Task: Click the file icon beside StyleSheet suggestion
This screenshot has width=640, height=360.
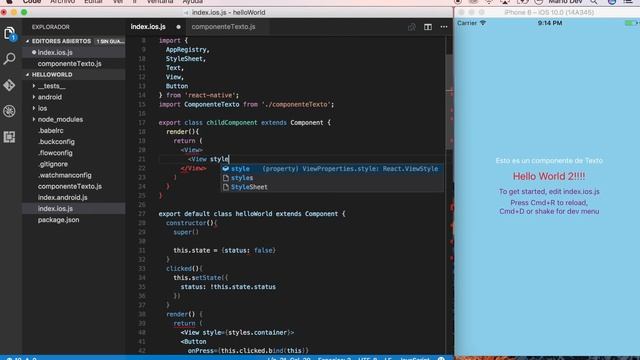Action: coord(226,187)
